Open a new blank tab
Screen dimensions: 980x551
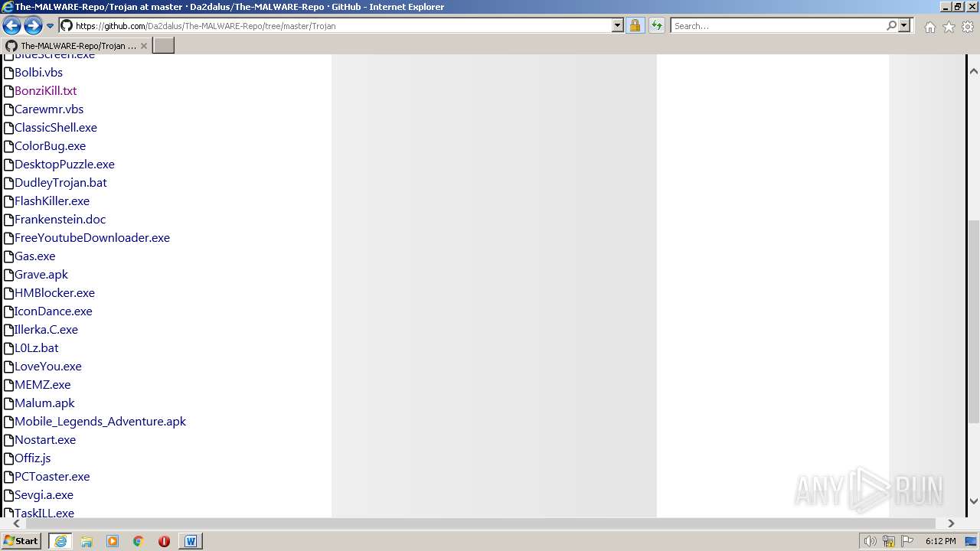point(164,45)
